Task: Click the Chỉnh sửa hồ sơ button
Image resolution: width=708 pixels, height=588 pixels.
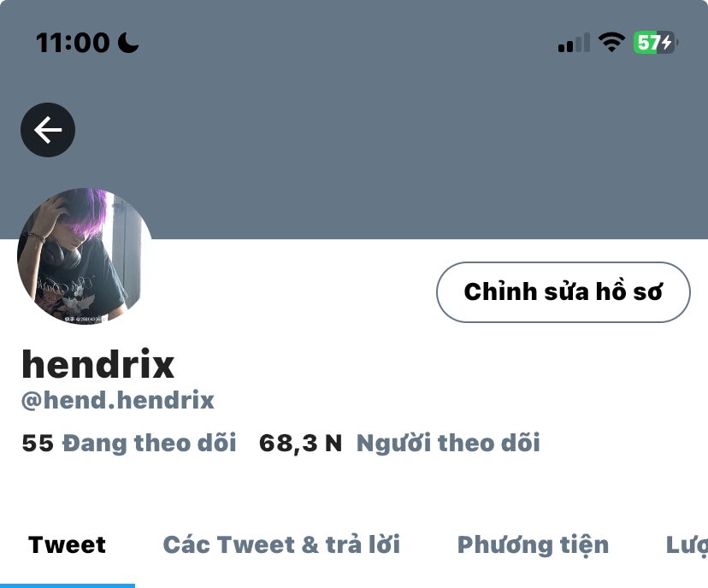Action: [563, 292]
